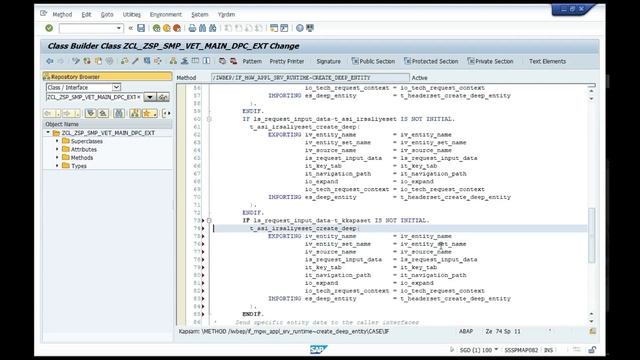The height and width of the screenshot is (360, 640).
Task: Click the Method name field
Action: [x=310, y=78]
